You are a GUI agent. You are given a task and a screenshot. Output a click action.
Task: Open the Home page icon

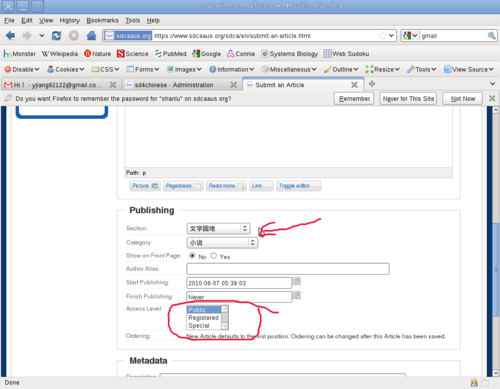[91, 35]
